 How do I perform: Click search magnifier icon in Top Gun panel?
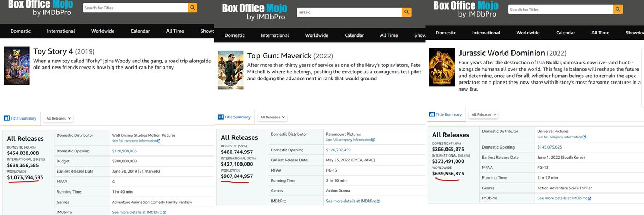pyautogui.click(x=407, y=11)
